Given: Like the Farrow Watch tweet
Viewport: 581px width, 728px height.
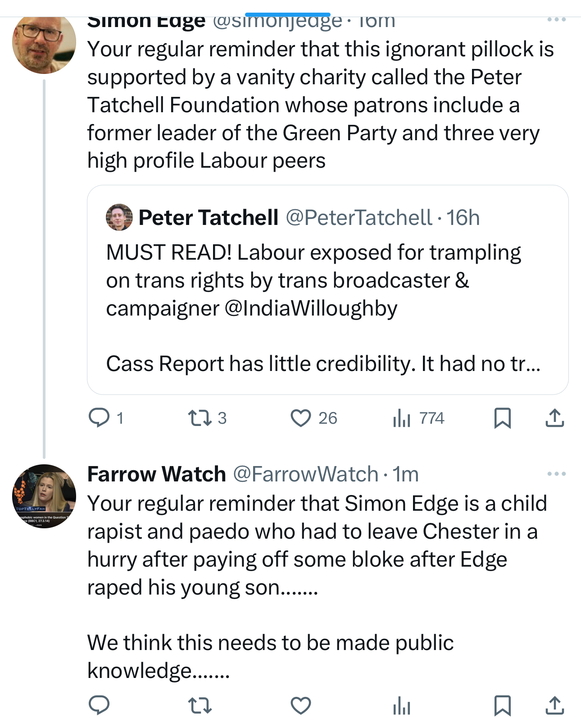Looking at the screenshot, I should [x=301, y=705].
